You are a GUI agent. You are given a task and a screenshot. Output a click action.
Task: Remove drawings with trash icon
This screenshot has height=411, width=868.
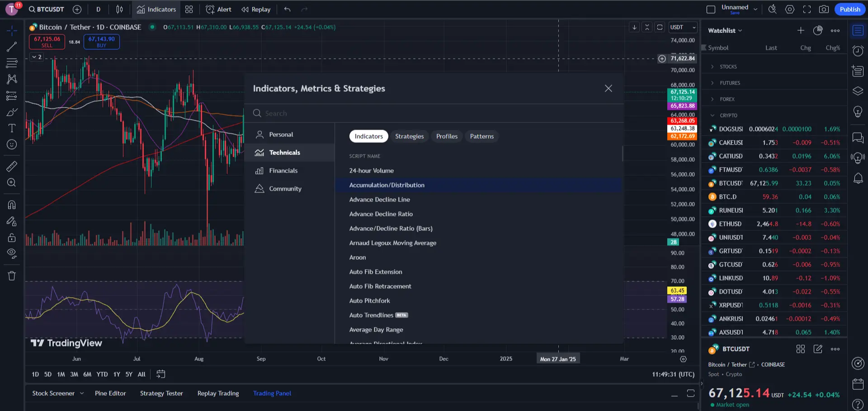[x=12, y=276]
